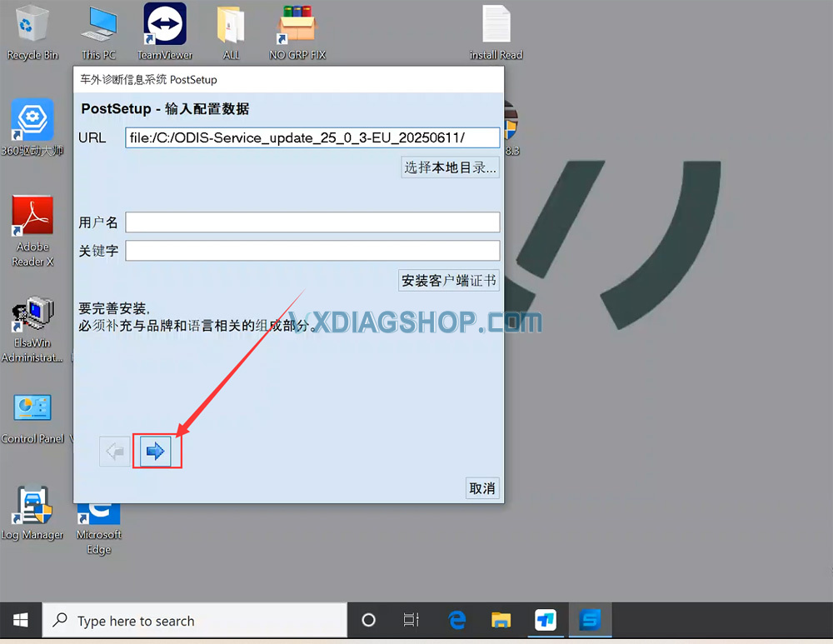The height and width of the screenshot is (644, 833).
Task: Open the NO GRP FIX folder
Action: [297, 25]
